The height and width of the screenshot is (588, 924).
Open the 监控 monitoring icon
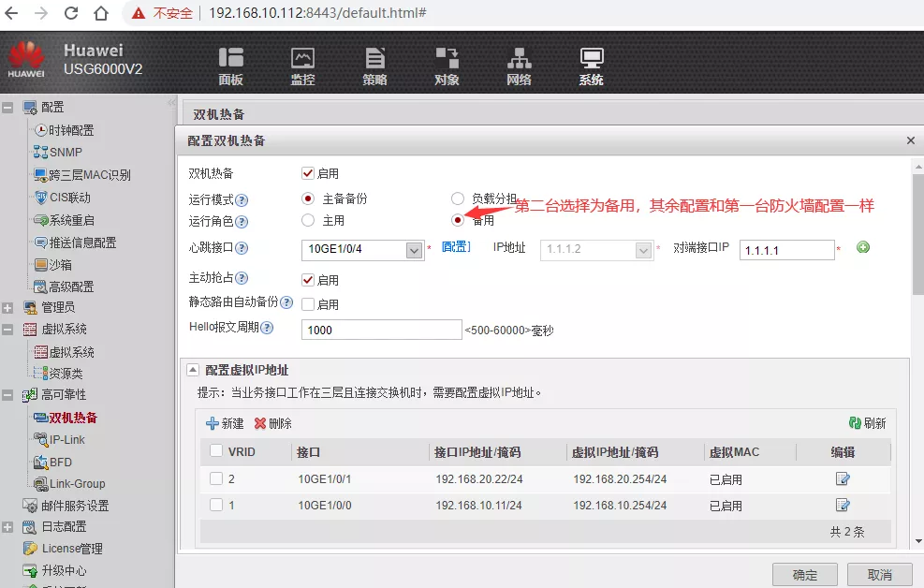coord(302,65)
